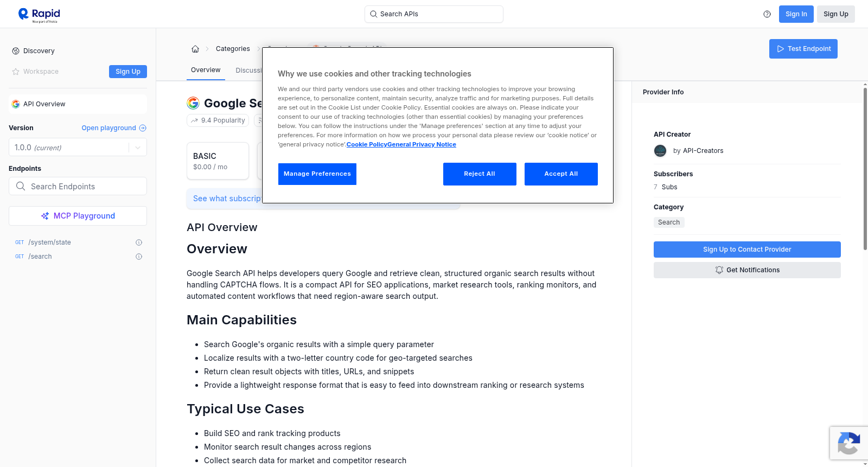This screenshot has height=467, width=868.
Task: Click the Workspace star icon
Action: point(16,72)
